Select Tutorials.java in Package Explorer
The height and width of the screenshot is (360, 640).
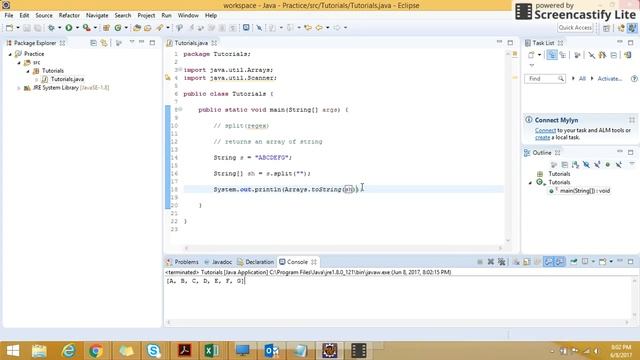coord(67,79)
